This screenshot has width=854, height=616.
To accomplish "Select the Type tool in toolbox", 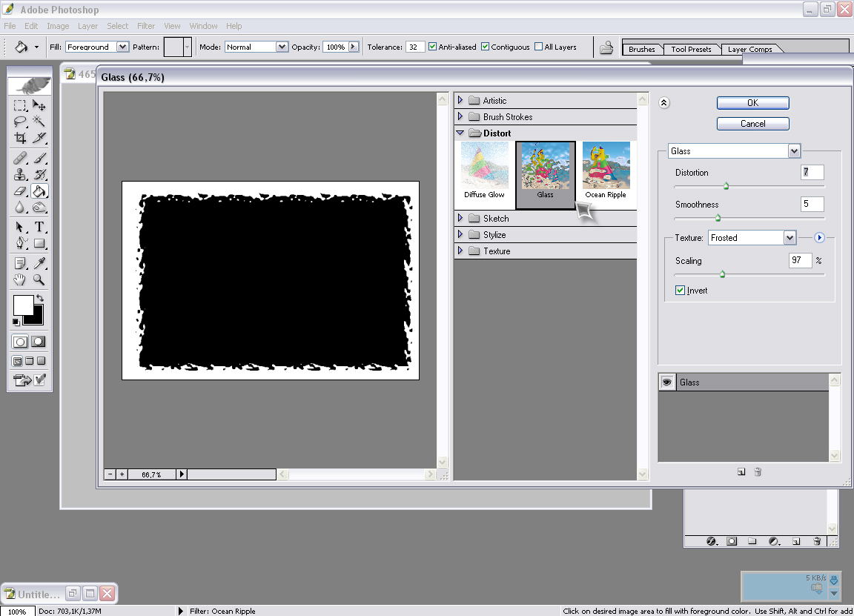I will click(x=39, y=228).
